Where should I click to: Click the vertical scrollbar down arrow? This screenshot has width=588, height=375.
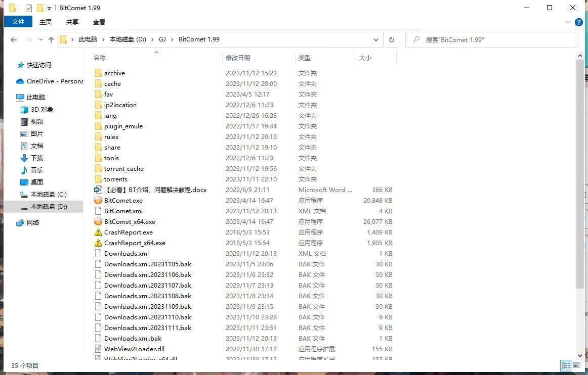(580, 355)
